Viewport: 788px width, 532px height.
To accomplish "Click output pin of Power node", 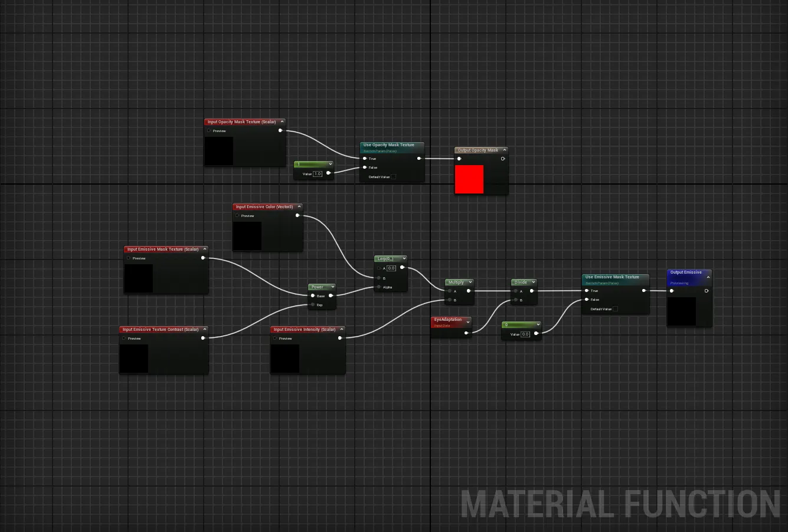I will coord(331,296).
